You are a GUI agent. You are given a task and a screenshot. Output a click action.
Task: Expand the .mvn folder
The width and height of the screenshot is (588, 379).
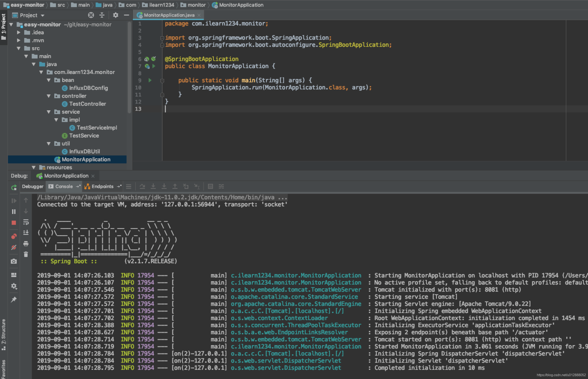(19, 40)
